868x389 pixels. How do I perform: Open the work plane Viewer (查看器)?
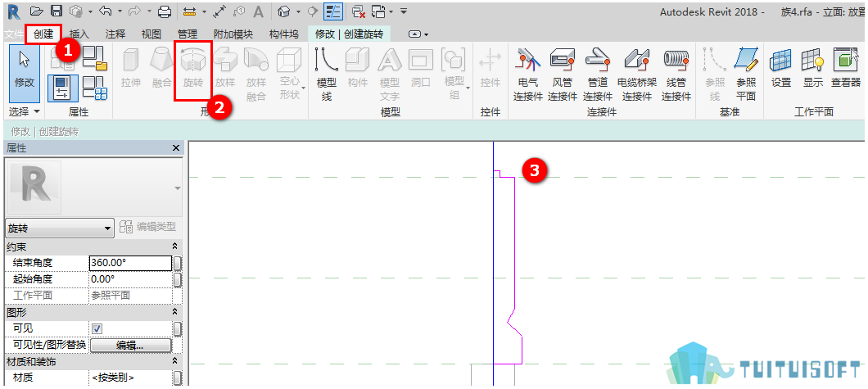tap(846, 68)
